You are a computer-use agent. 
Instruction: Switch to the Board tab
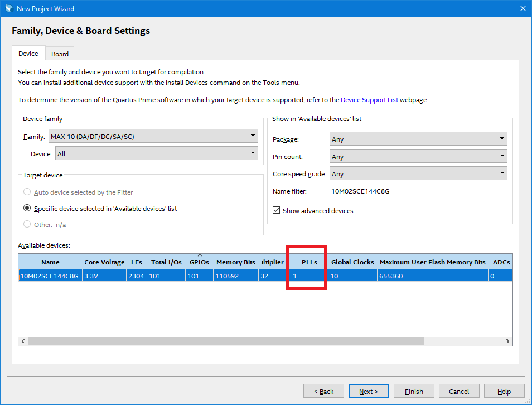(60, 54)
